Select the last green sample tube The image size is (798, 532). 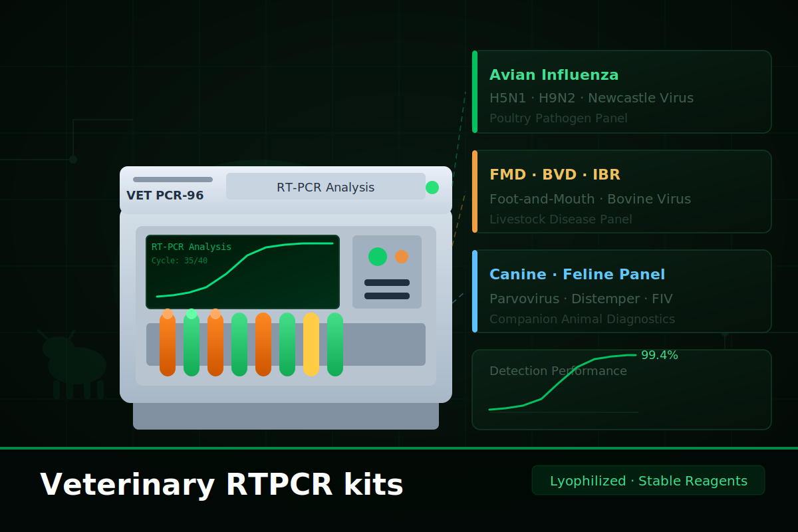[x=335, y=344]
